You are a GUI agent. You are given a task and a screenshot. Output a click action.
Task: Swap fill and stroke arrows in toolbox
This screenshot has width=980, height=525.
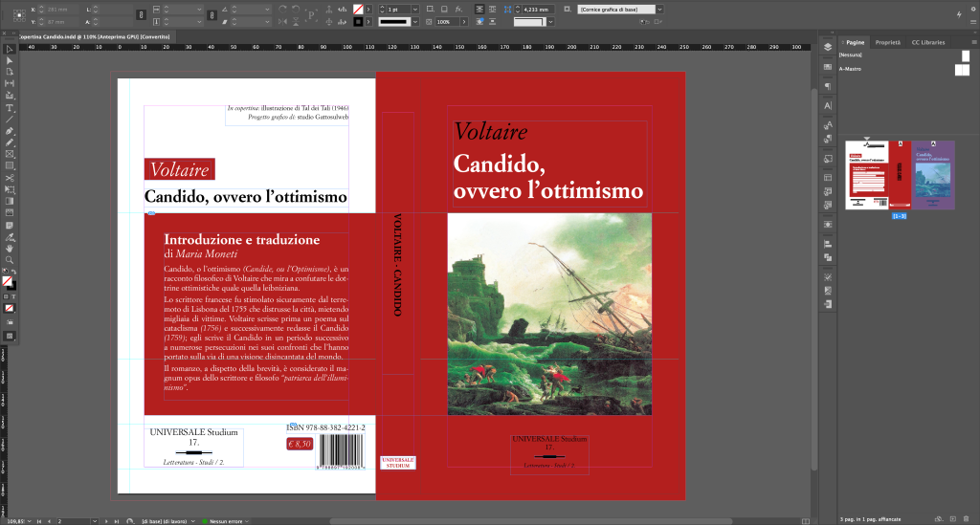(x=13, y=272)
